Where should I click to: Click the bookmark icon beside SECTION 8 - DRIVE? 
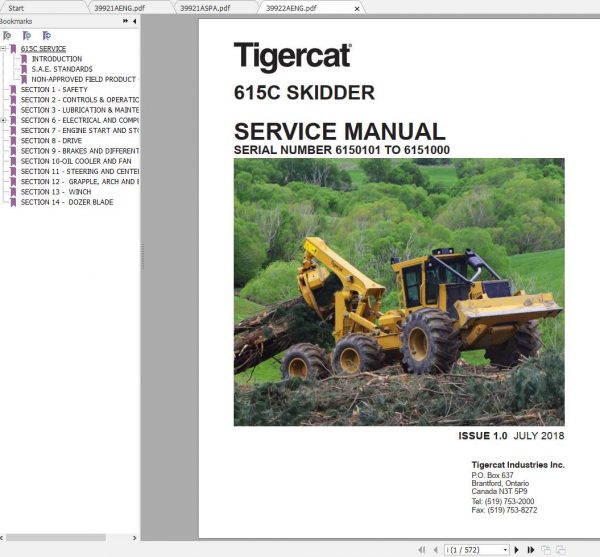13,141
